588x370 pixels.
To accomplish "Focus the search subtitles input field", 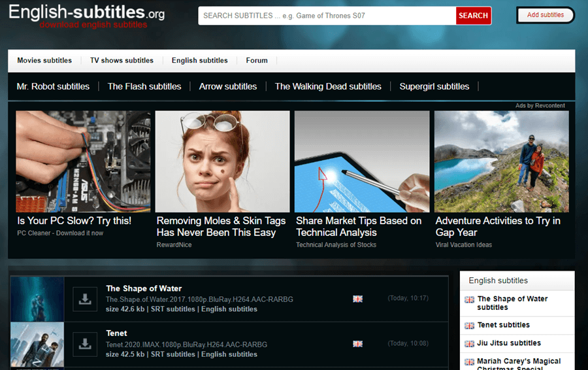I will coord(327,16).
